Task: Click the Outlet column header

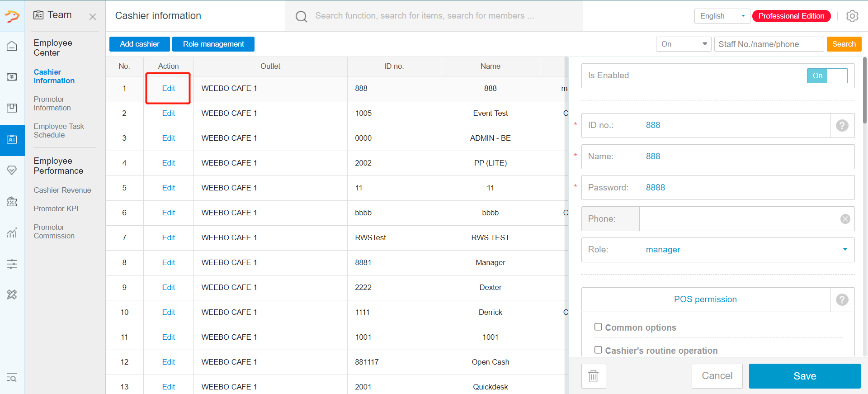Action: click(270, 66)
